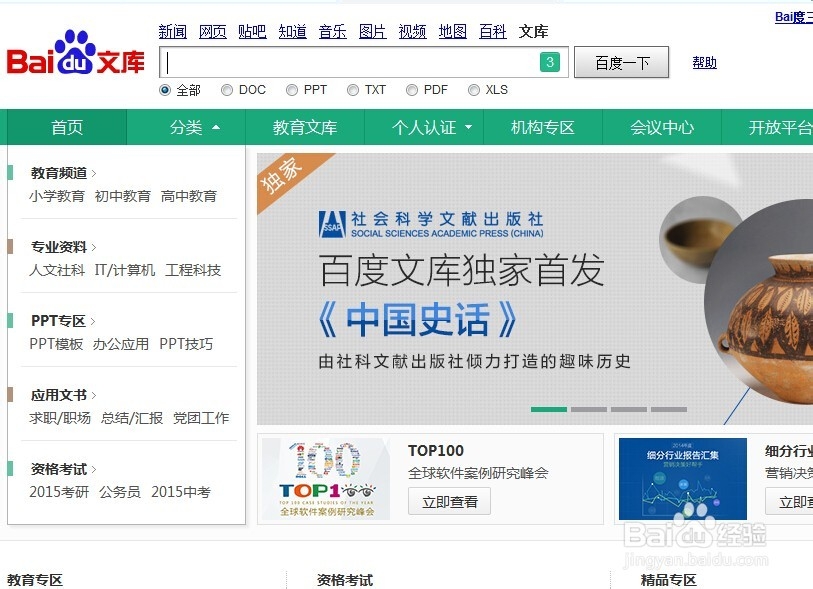The height and width of the screenshot is (589, 813).
Task: Open the 帮助 help link
Action: 705,63
